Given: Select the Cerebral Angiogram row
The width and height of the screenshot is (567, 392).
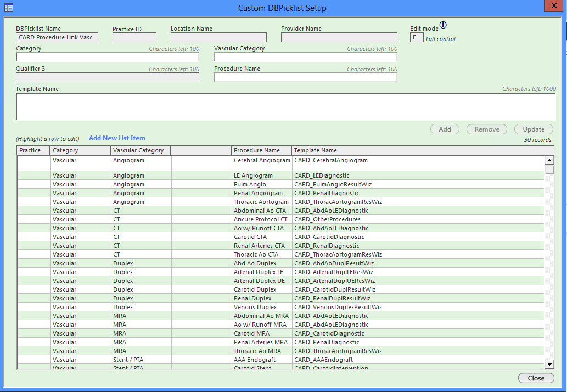Looking at the screenshot, I should click(x=280, y=163).
